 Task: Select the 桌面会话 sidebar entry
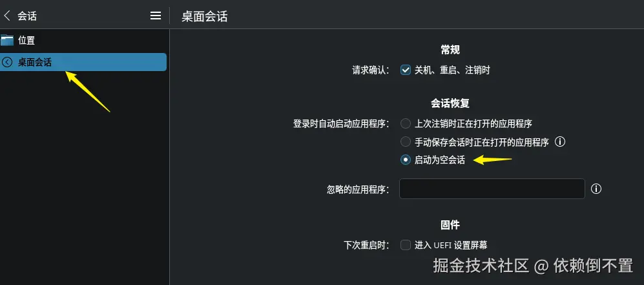pos(83,62)
